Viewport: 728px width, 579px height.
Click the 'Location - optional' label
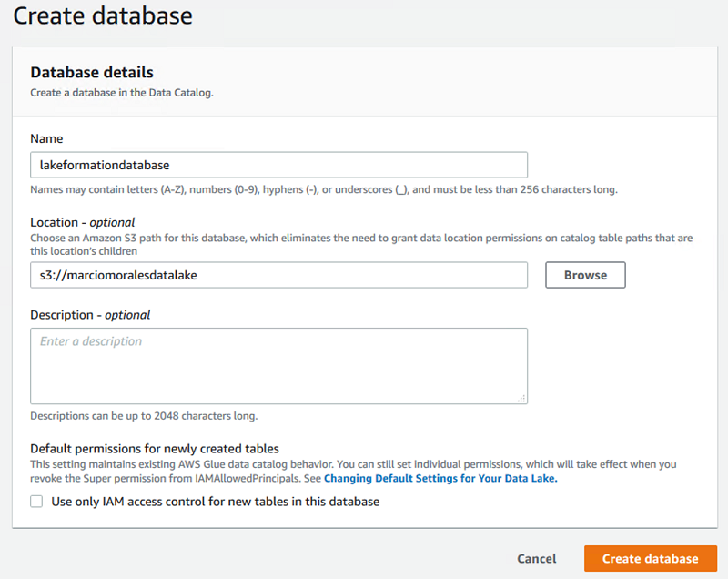point(83,222)
